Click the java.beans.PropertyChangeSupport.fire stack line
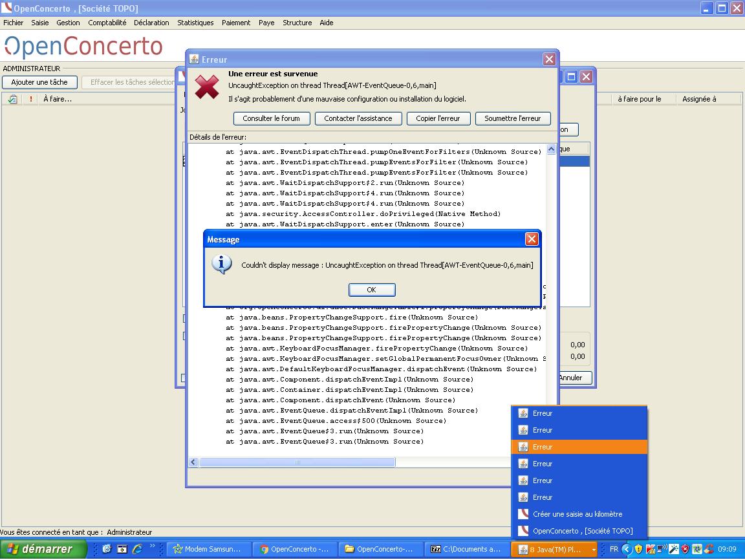The image size is (745, 560). [x=352, y=318]
